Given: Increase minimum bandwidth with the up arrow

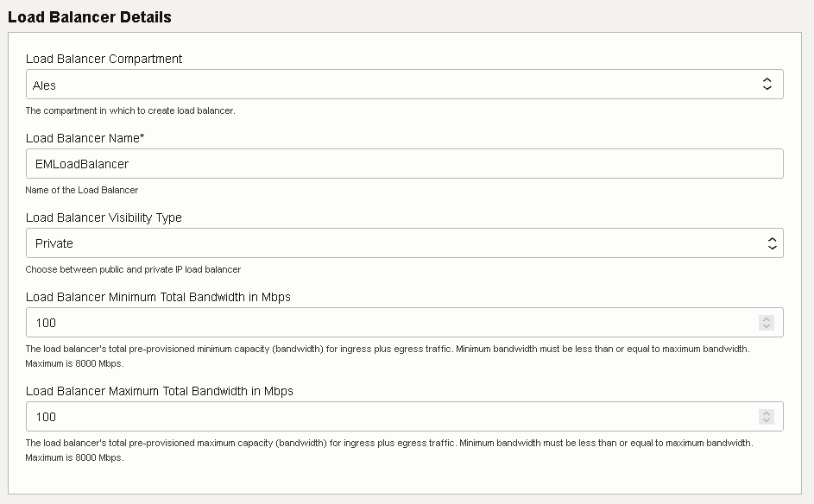Looking at the screenshot, I should 766,319.
